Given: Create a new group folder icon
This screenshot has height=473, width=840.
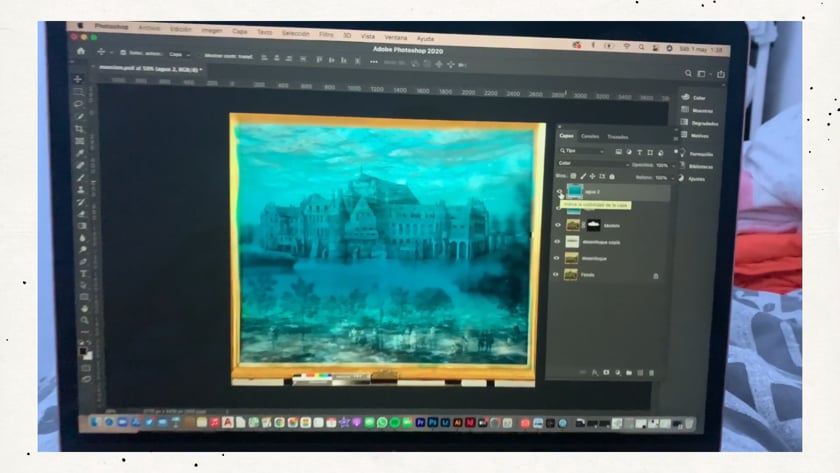Looking at the screenshot, I should (629, 372).
